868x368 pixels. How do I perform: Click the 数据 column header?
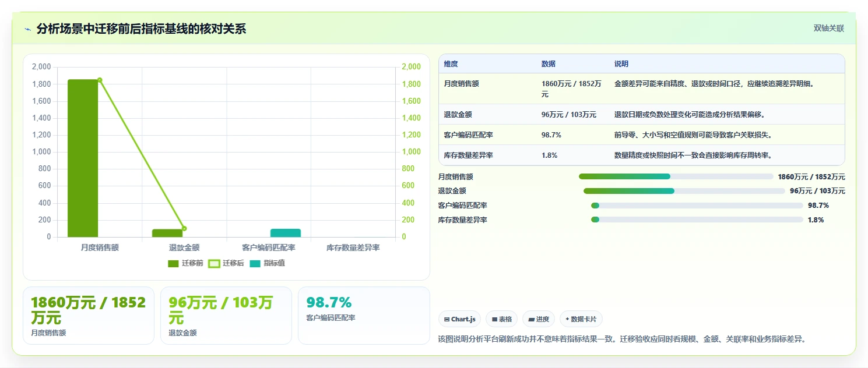549,64
